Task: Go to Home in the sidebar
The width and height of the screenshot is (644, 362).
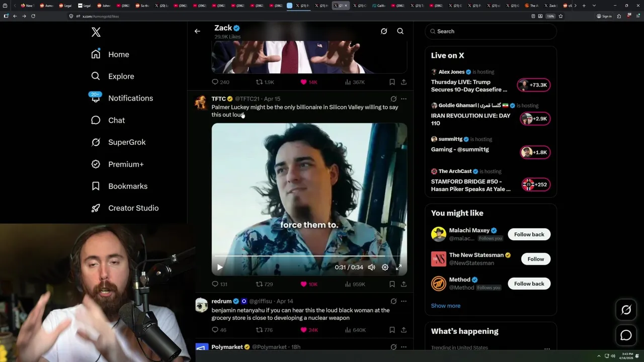Action: pyautogui.click(x=110, y=54)
